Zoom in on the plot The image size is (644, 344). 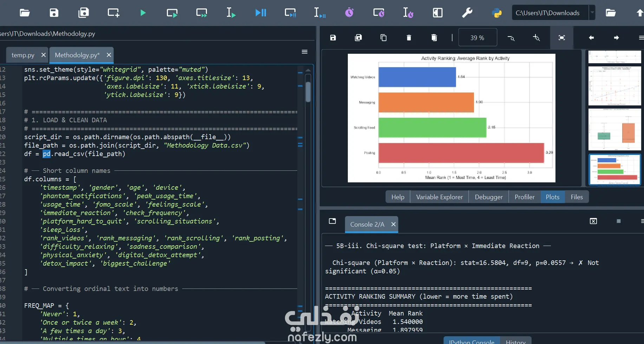pos(536,38)
